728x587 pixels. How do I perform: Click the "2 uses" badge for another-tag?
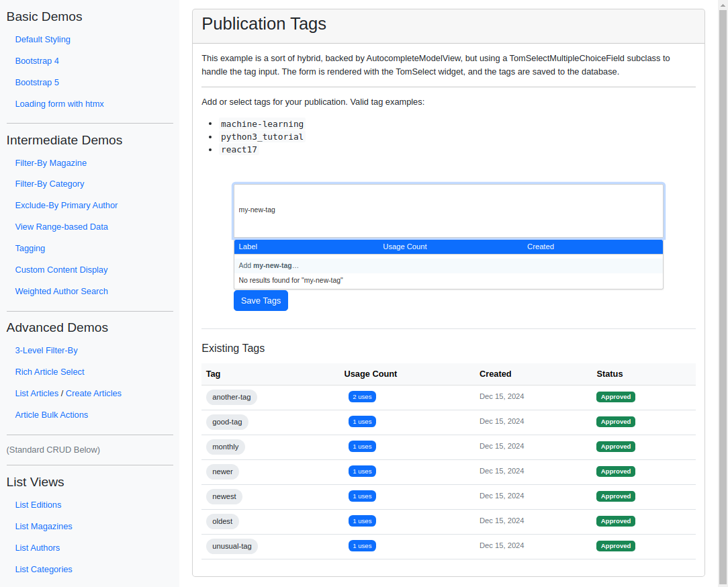pyautogui.click(x=362, y=397)
